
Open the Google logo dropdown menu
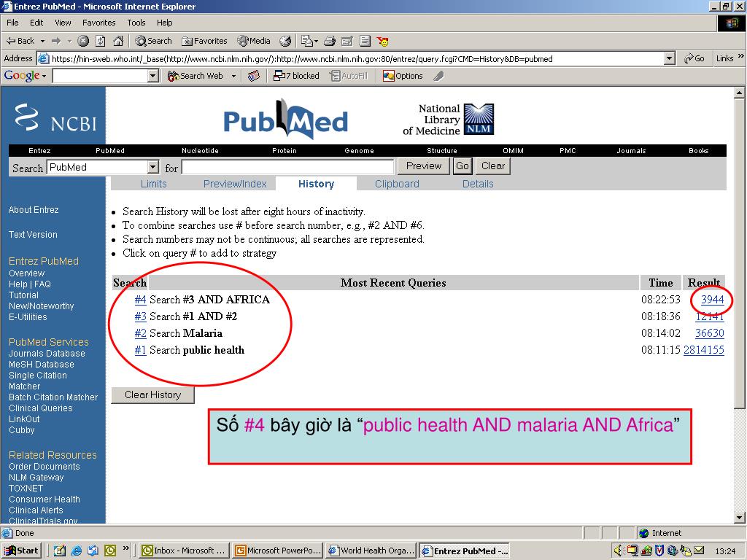pyautogui.click(x=44, y=76)
